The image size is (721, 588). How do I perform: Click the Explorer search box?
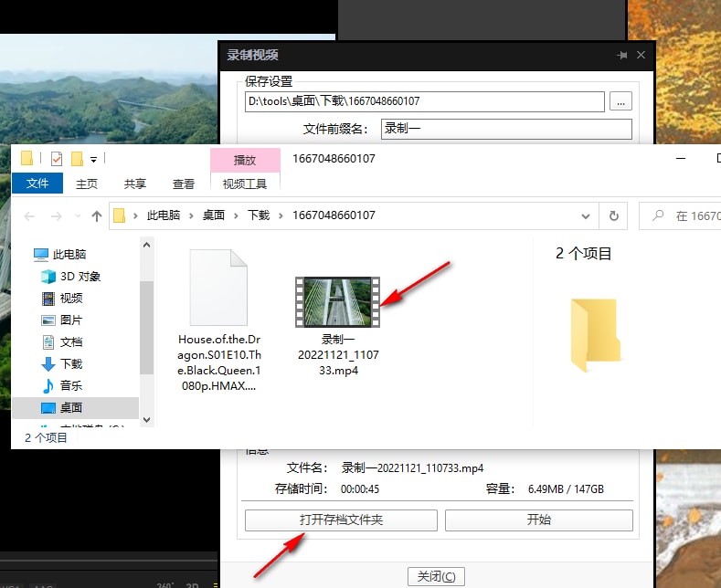(x=680, y=215)
